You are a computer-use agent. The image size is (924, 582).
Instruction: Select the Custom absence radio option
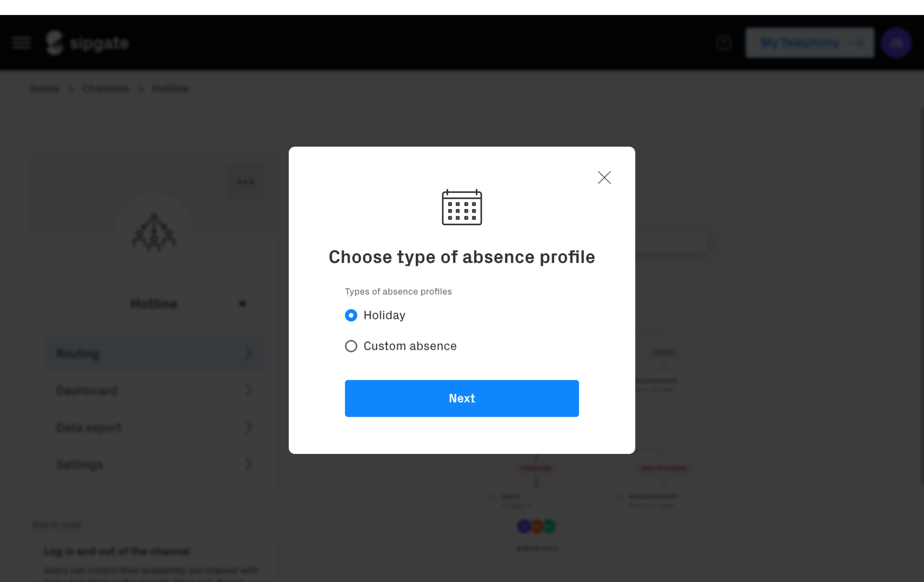(351, 346)
